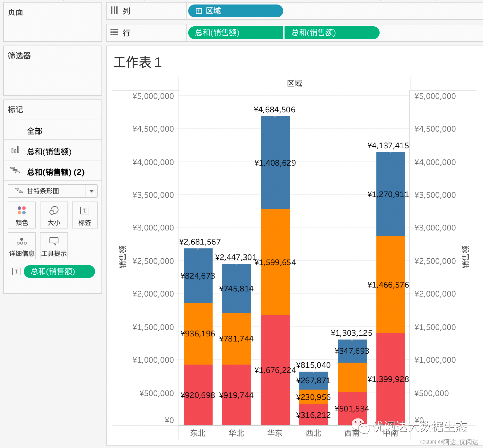
Task: Click left axis tick ¥5,000,000
Action: [153, 96]
